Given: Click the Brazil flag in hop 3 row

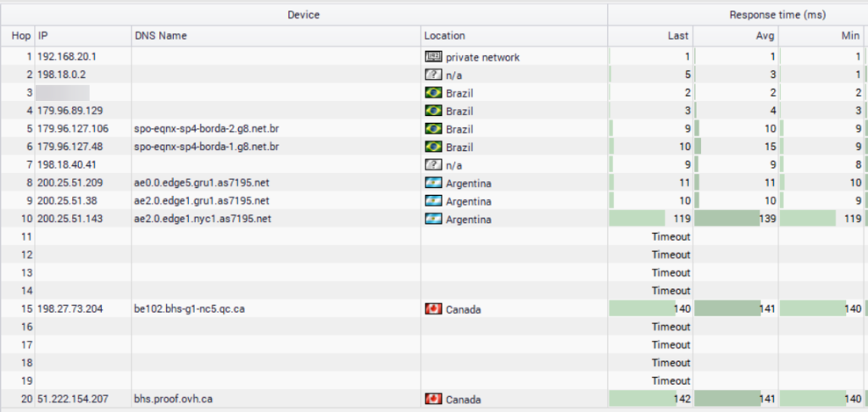Looking at the screenshot, I should 433,92.
